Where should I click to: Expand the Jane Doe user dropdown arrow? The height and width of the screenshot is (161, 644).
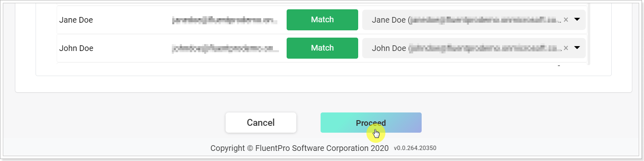(x=577, y=19)
